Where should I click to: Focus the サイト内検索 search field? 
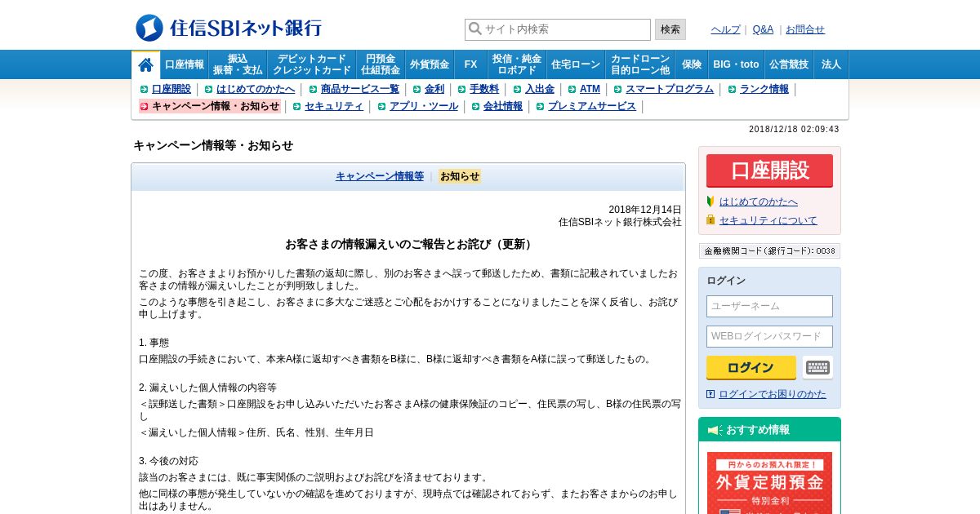tap(558, 29)
